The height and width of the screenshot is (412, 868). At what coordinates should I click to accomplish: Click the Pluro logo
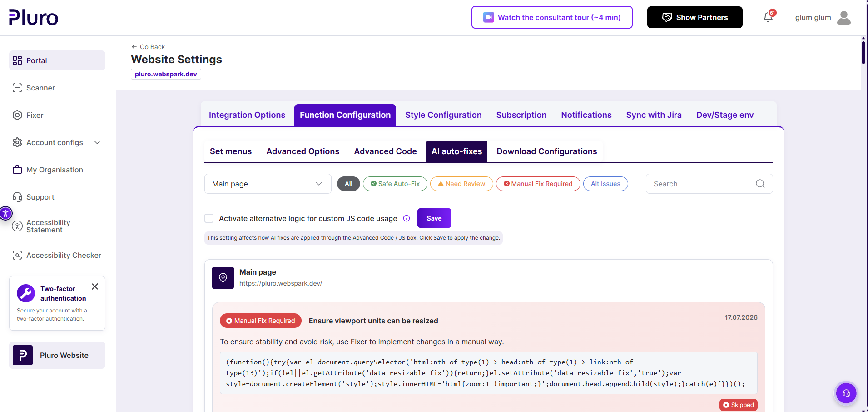click(x=34, y=17)
